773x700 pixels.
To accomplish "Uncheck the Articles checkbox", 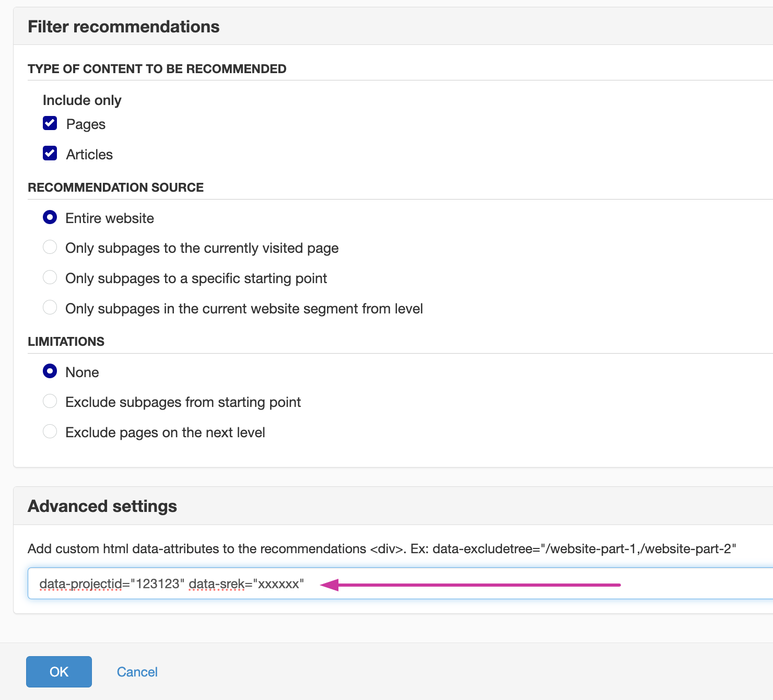I will tap(50, 154).
